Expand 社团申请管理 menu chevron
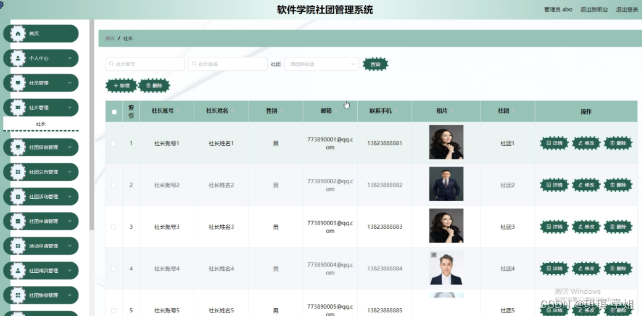This screenshot has width=644, height=316. [70, 221]
